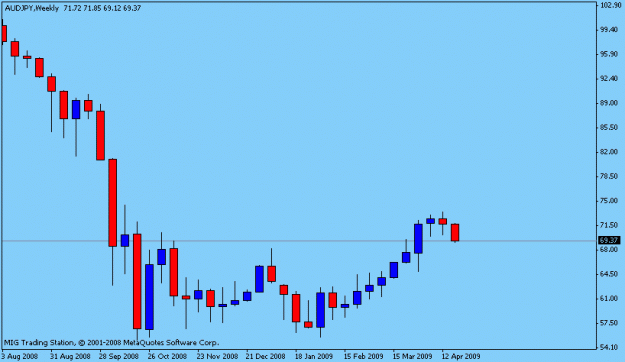This screenshot has width=625, height=362.
Task: Click the 15 Mar 2009 date label
Action: (412, 356)
